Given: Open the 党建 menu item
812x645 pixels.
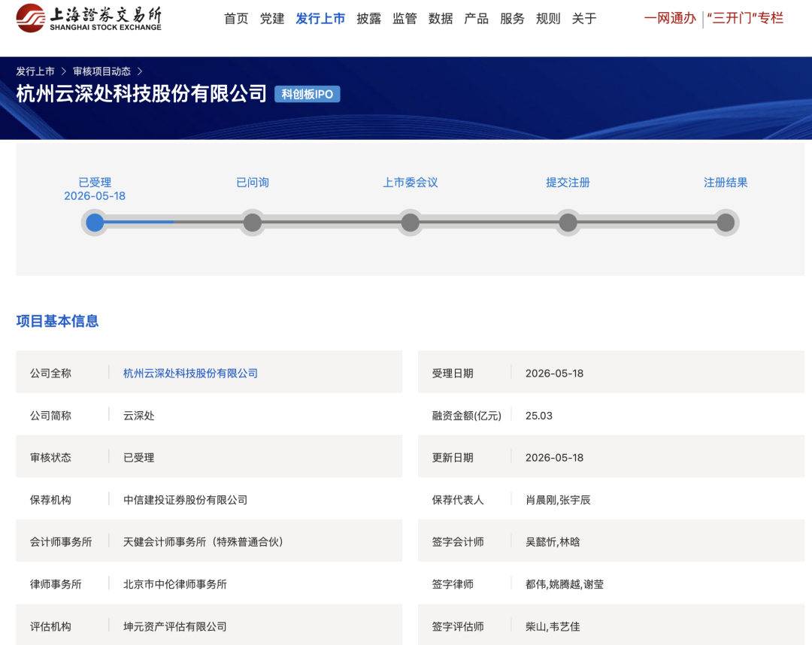Looking at the screenshot, I should pyautogui.click(x=272, y=19).
